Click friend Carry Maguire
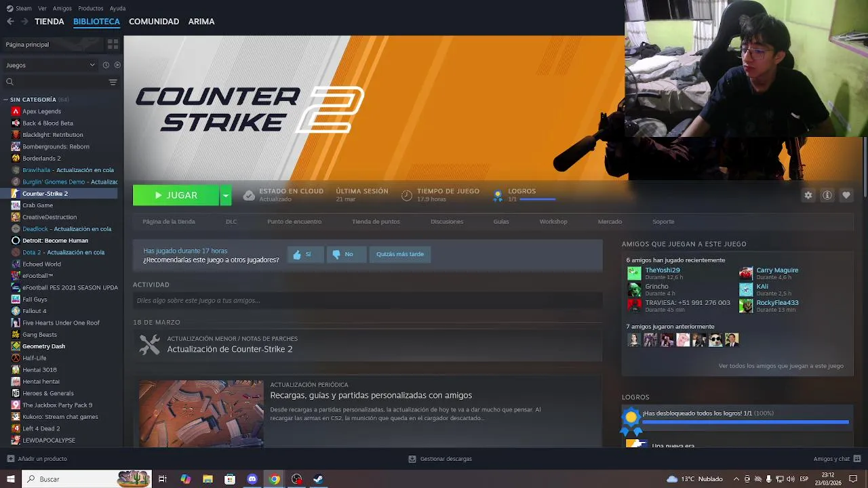 tap(777, 270)
